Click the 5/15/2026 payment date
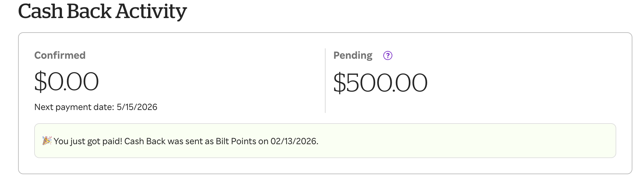 click(x=137, y=107)
